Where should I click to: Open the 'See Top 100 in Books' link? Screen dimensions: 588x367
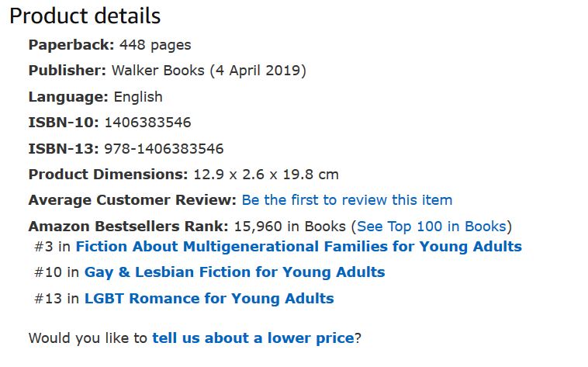point(431,227)
